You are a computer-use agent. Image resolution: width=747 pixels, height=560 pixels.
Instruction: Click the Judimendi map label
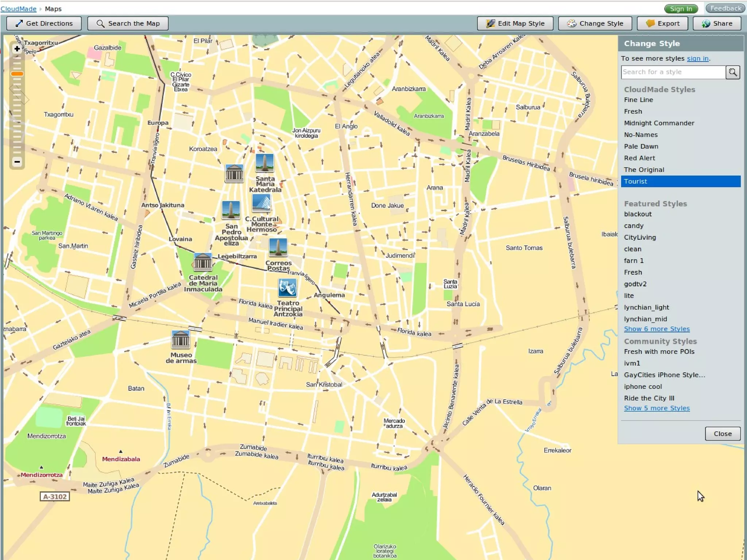[x=400, y=256]
